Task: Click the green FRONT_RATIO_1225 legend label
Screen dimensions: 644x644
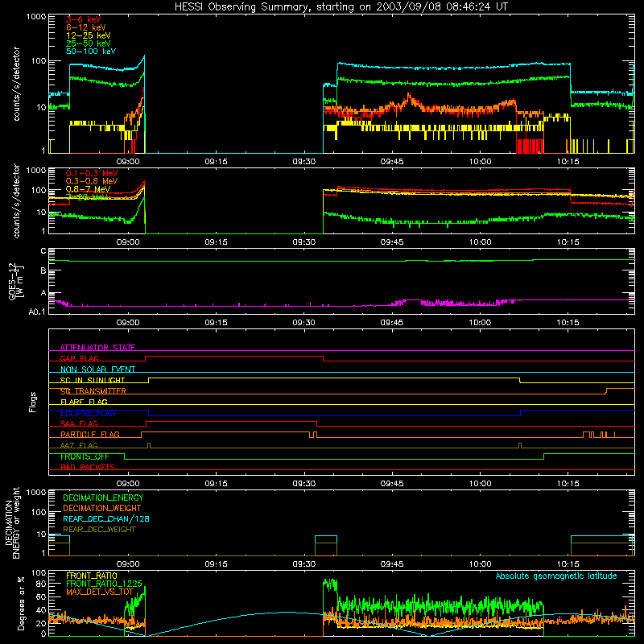Action: tap(105, 584)
